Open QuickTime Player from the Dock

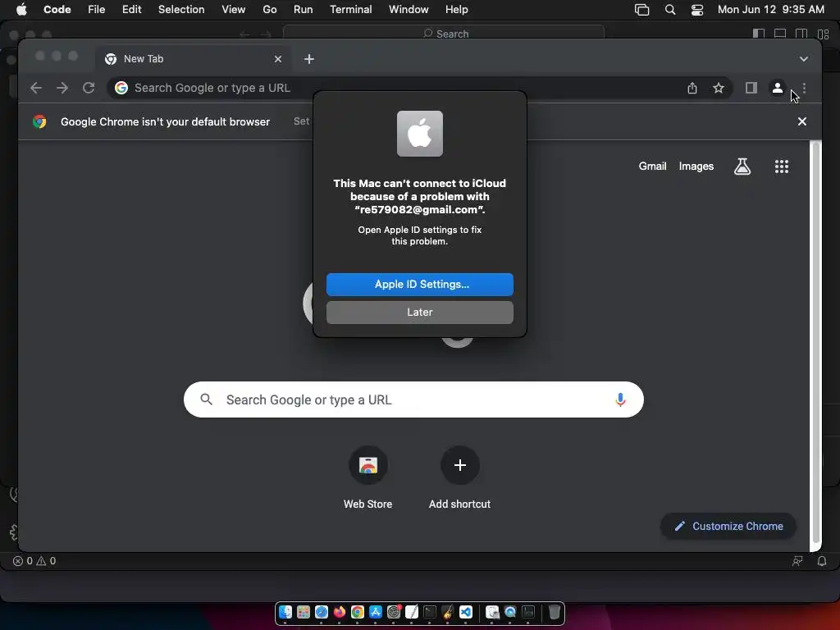tap(510, 612)
